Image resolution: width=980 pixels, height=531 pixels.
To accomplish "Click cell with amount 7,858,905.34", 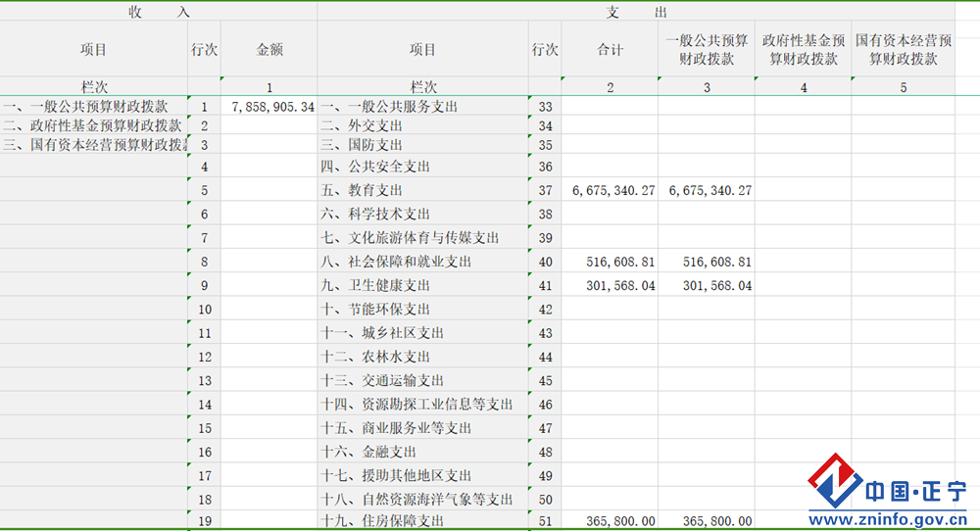I will point(269,106).
